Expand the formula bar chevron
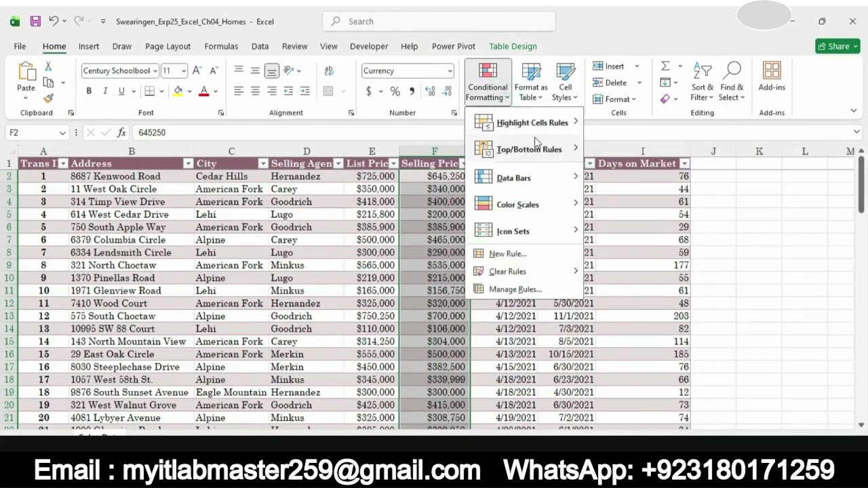The image size is (868, 488). (857, 132)
